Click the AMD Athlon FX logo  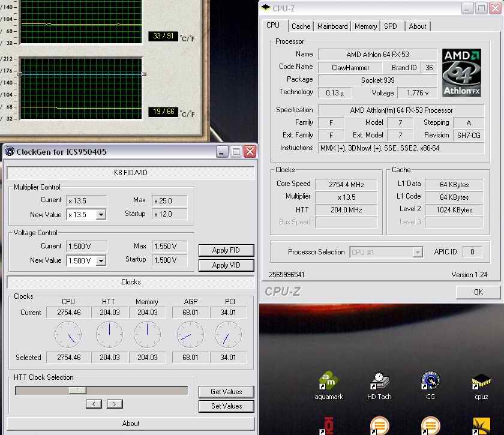[x=461, y=73]
